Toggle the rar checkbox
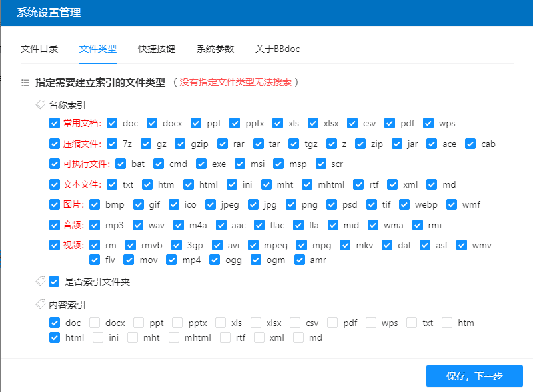The image size is (533, 392). [x=223, y=144]
